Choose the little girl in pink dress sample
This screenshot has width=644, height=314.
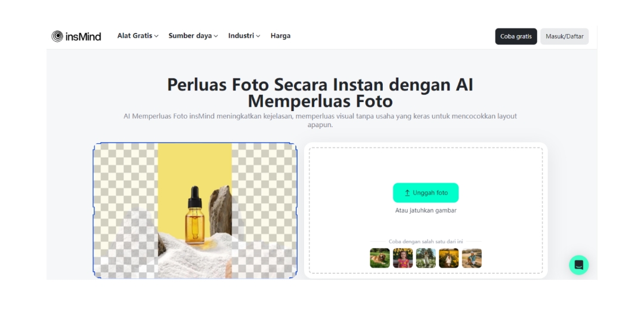coord(403,258)
